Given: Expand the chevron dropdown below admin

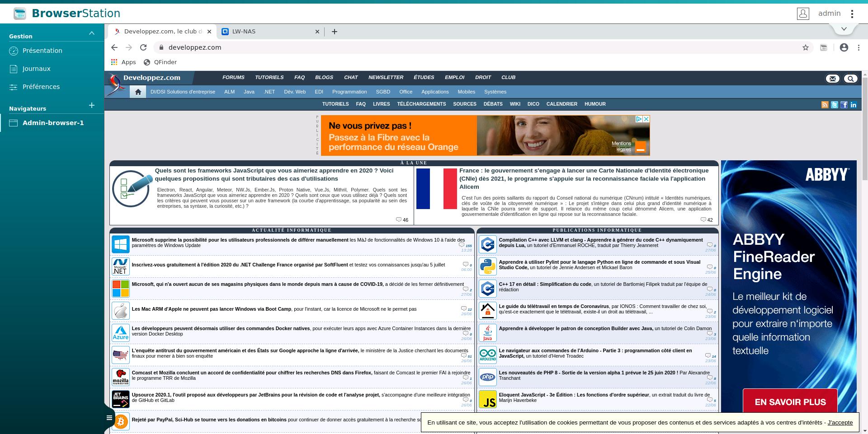Looking at the screenshot, I should pos(844,29).
